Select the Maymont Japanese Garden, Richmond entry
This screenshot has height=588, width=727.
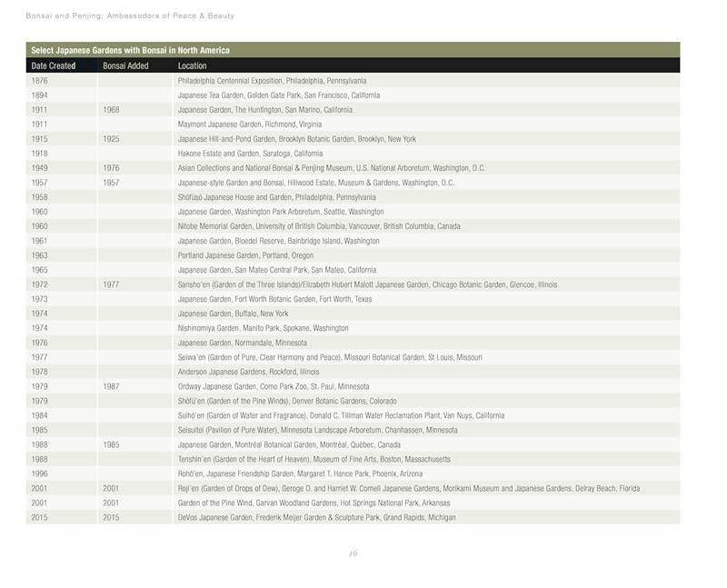[x=249, y=125]
